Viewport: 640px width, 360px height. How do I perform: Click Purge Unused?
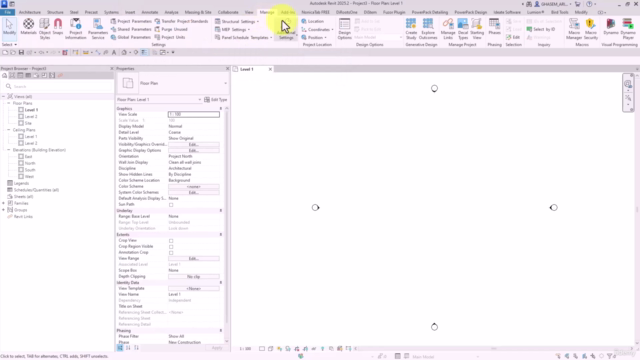click(171, 29)
